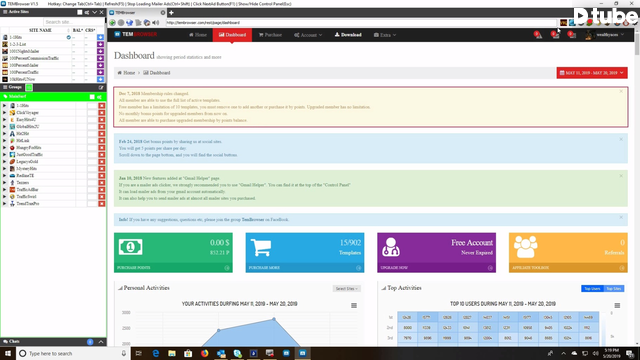Toggle the checkbox in TrafficAdBar row
640x360 pixels.
(92, 189)
